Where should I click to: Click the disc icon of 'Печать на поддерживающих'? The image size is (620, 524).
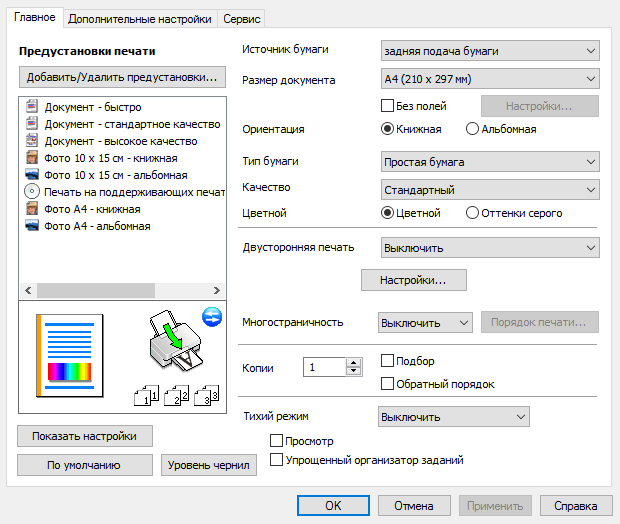(32, 191)
